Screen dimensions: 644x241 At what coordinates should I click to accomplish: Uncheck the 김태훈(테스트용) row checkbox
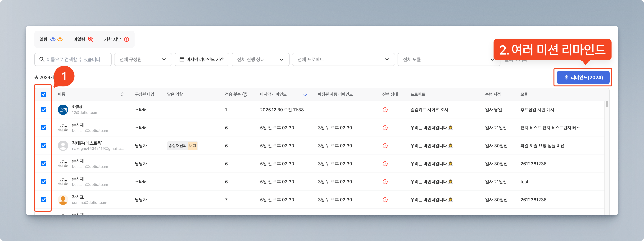click(44, 146)
